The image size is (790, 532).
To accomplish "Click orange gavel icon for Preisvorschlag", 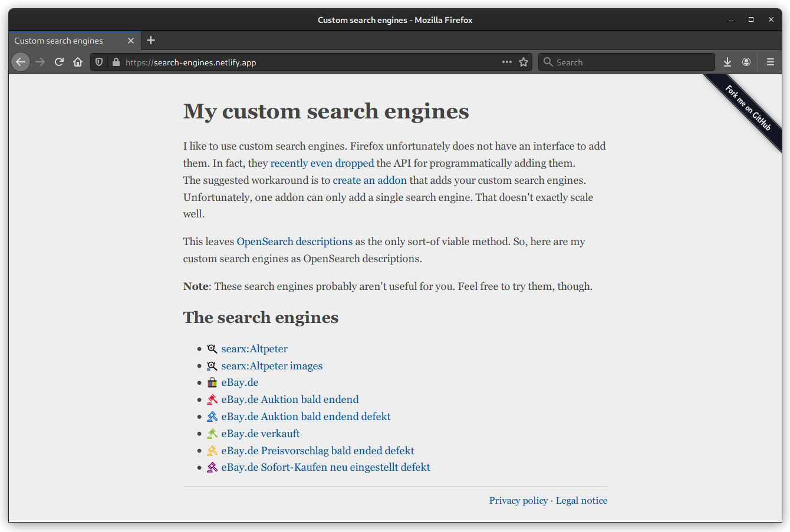I will click(x=212, y=451).
